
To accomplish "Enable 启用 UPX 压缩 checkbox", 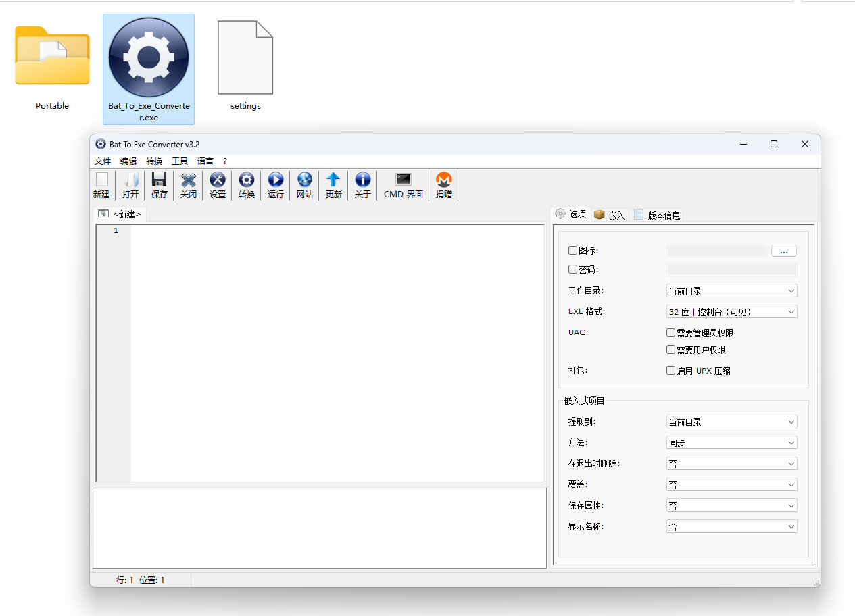I will tap(670, 370).
